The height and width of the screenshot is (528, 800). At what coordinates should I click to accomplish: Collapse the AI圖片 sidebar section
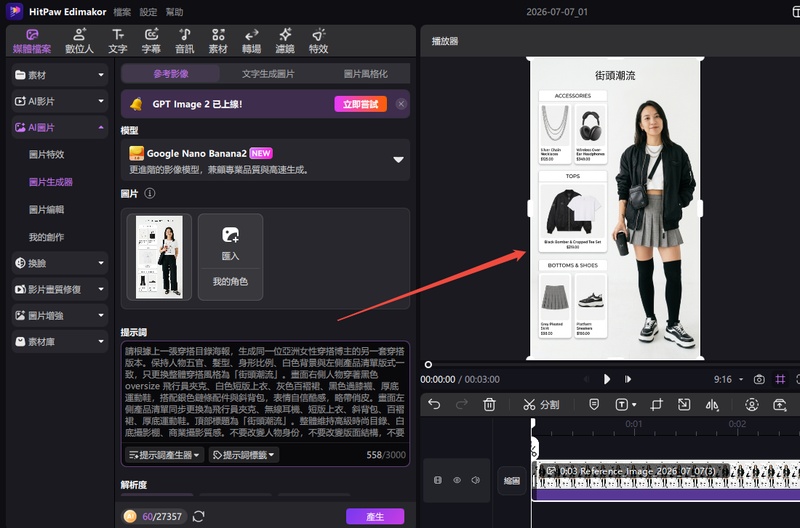tap(60, 128)
